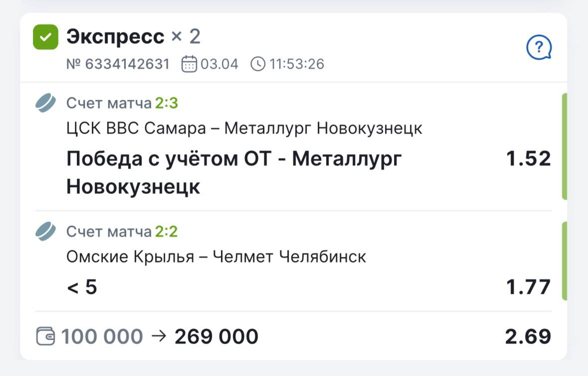
Task: Select the Победа с учётом ОТ outcome
Action: pyautogui.click(x=234, y=173)
